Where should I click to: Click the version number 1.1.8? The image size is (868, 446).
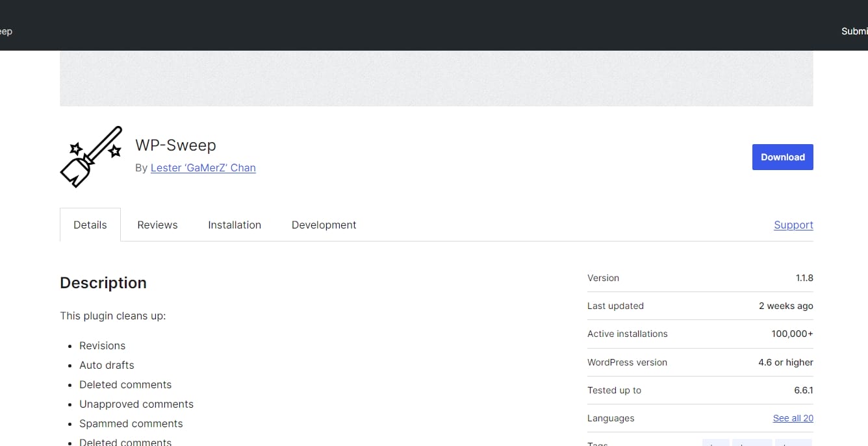click(804, 278)
